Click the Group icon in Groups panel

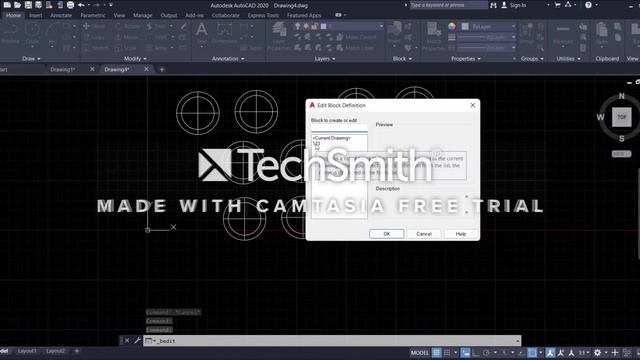click(x=527, y=33)
